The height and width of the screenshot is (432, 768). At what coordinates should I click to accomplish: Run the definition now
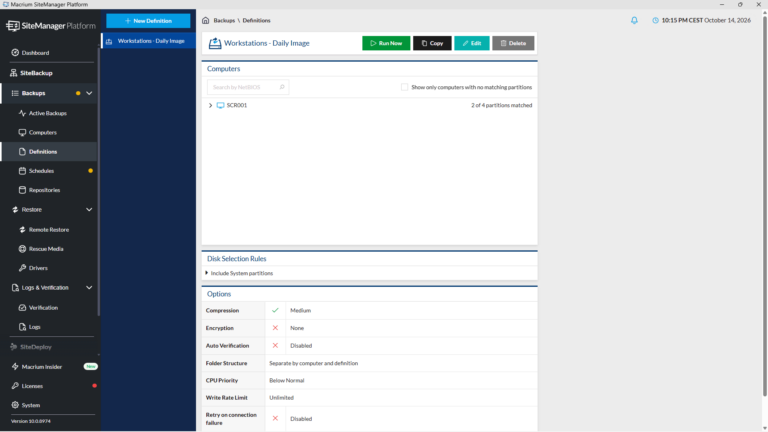coord(386,43)
